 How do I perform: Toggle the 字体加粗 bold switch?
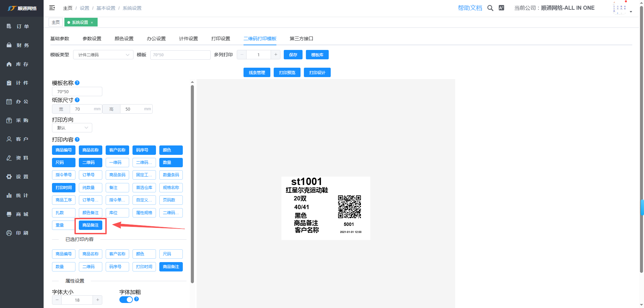tap(126, 300)
